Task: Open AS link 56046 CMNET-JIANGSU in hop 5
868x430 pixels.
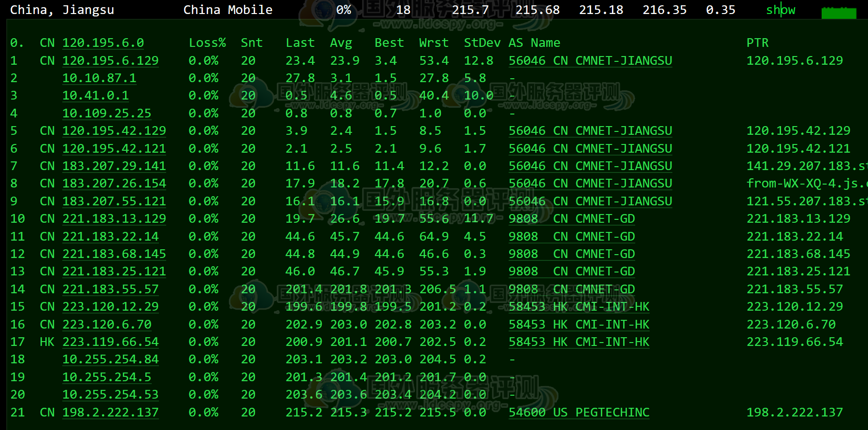Action: [590, 131]
